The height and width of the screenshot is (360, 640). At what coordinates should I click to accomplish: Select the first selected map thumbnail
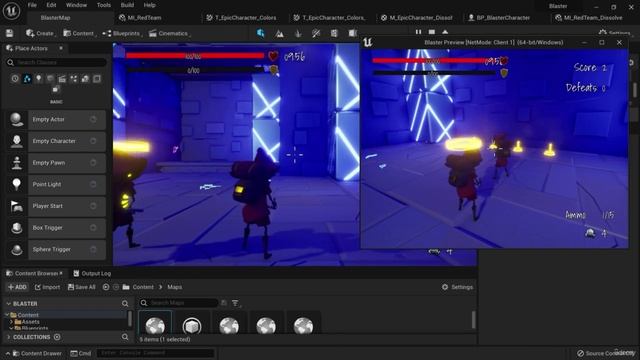(x=155, y=322)
